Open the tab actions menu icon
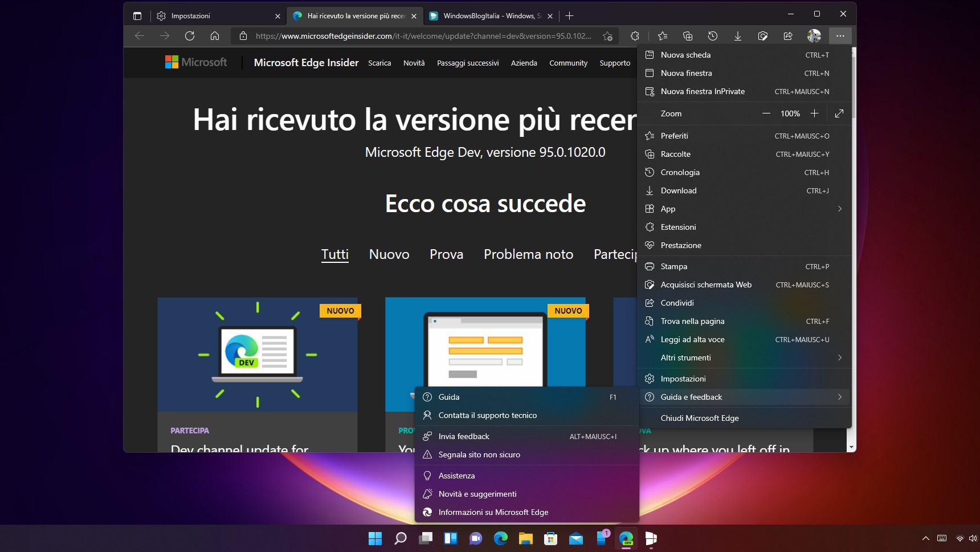The height and width of the screenshot is (552, 980). [137, 16]
